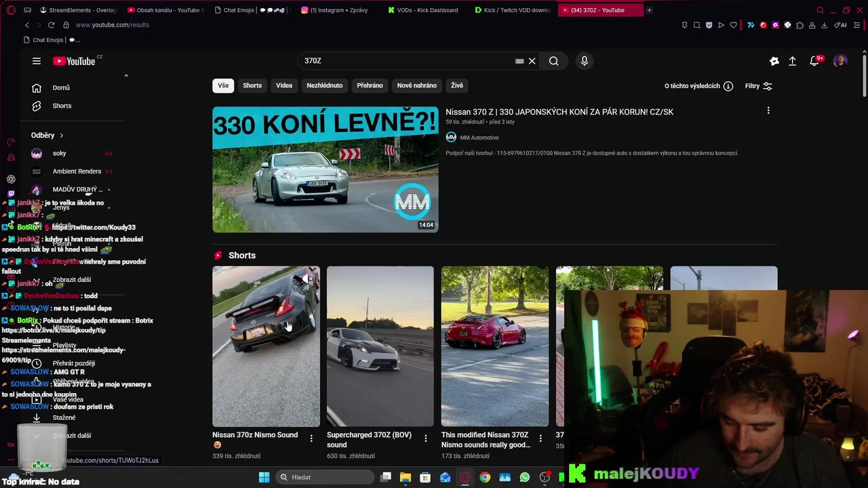Go to the YouTube home logo
Image resolution: width=868 pixels, height=488 pixels.
[x=74, y=61]
